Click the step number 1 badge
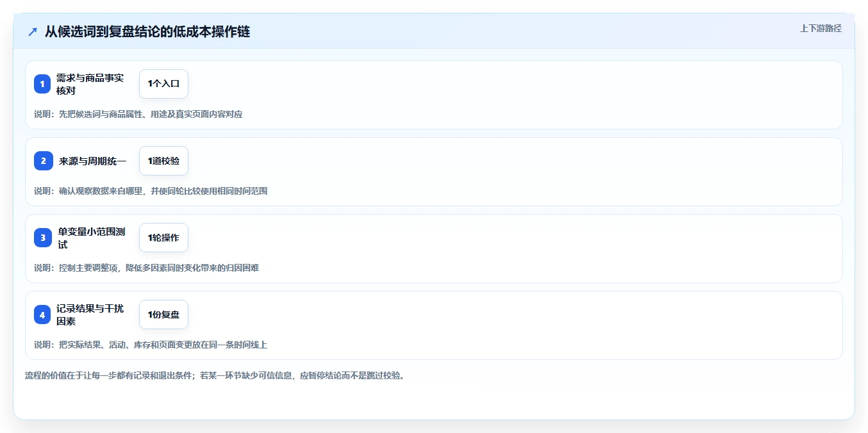Viewport: 868px width, 433px height. point(42,84)
